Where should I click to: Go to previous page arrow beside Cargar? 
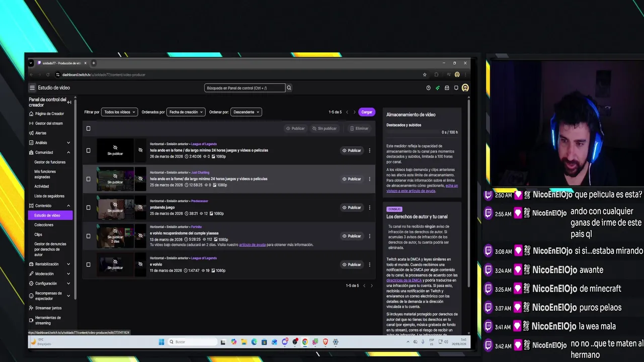pos(347,112)
